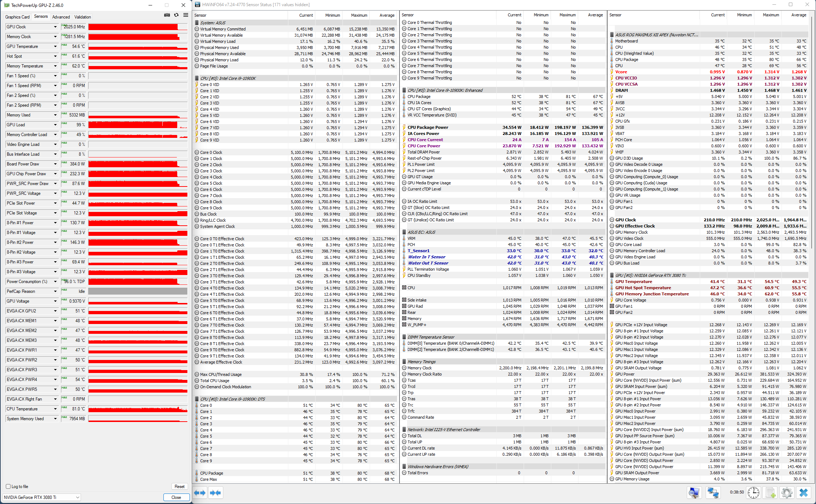Screen dimensions: 816x504
Task: Click the GPU-Z screenshot camera icon
Action: (167, 15)
